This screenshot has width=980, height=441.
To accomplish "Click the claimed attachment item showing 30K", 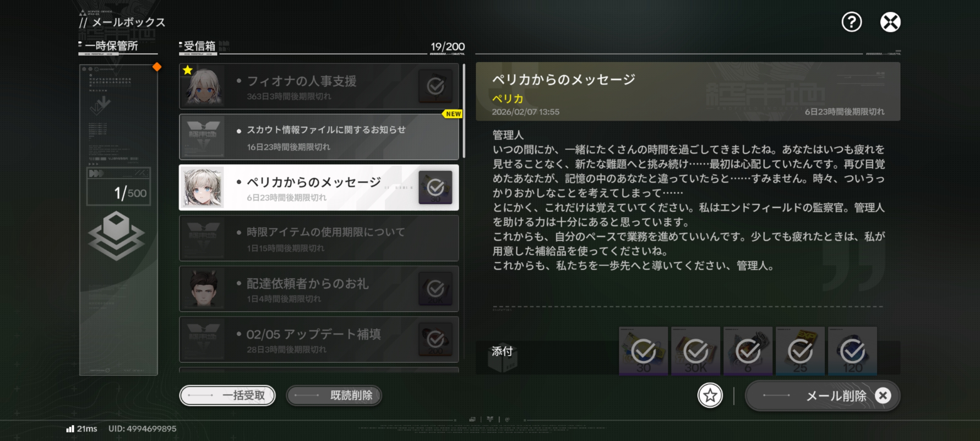I will pyautogui.click(x=696, y=351).
